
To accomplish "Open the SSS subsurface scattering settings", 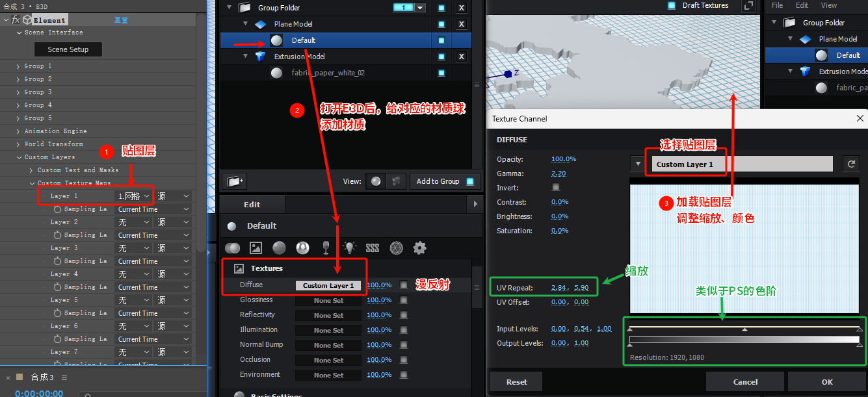I will click(x=373, y=248).
